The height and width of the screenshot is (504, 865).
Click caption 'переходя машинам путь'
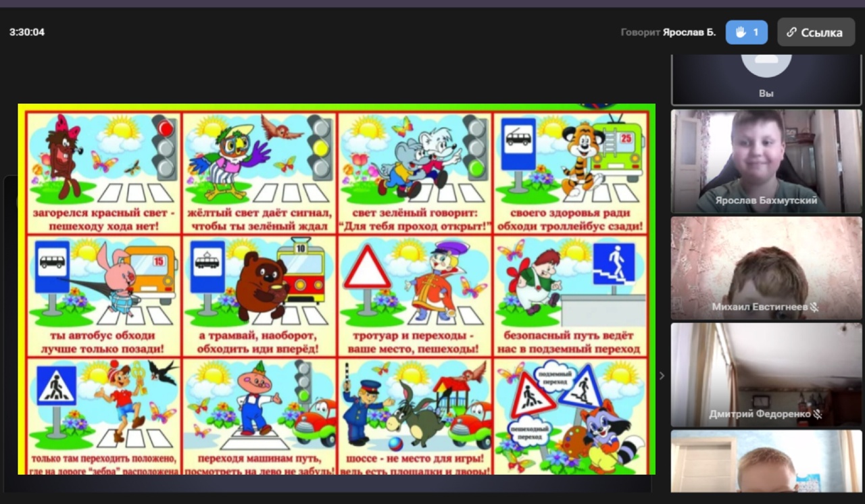point(259,459)
